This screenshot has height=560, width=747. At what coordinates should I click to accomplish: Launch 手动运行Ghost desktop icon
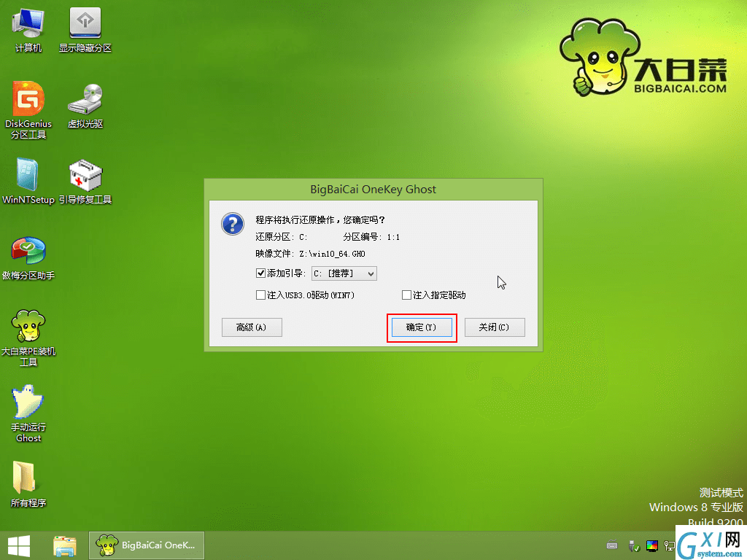tap(28, 414)
